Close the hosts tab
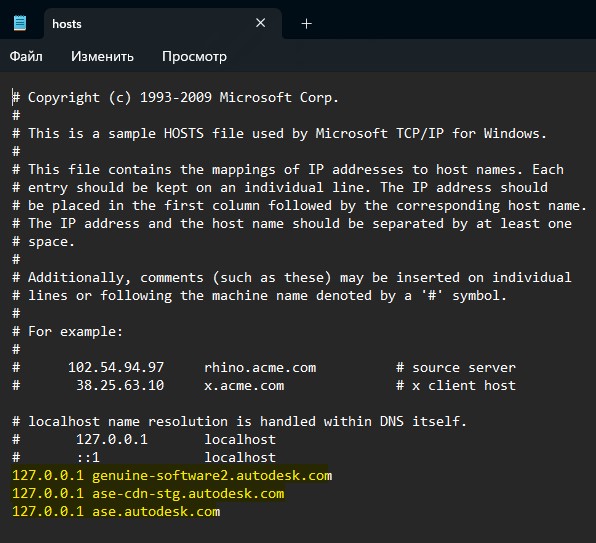596x543 pixels. (260, 23)
